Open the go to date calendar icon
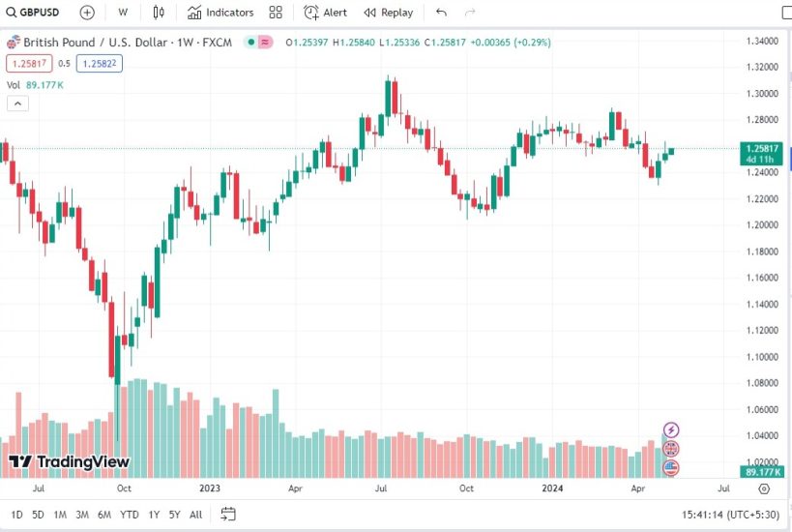The width and height of the screenshot is (792, 532). tap(227, 515)
